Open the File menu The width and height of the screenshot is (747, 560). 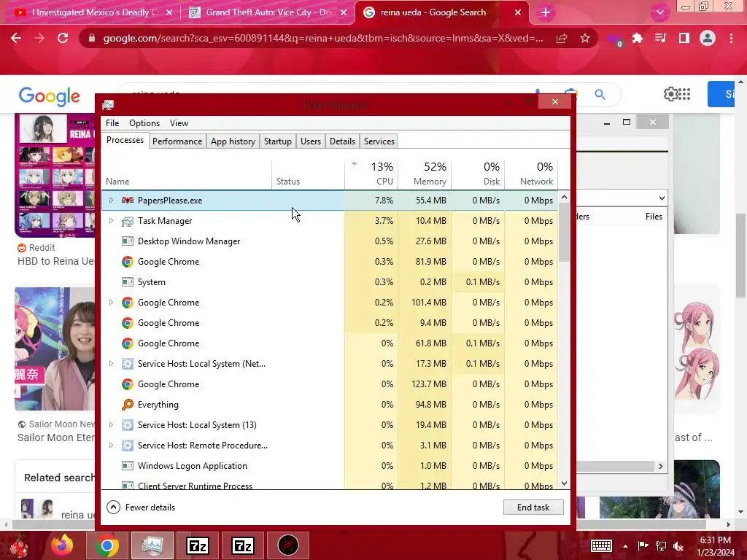tap(112, 122)
